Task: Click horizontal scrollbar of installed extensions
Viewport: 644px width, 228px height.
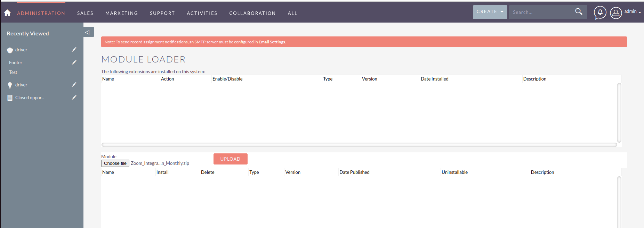Action: pyautogui.click(x=359, y=145)
